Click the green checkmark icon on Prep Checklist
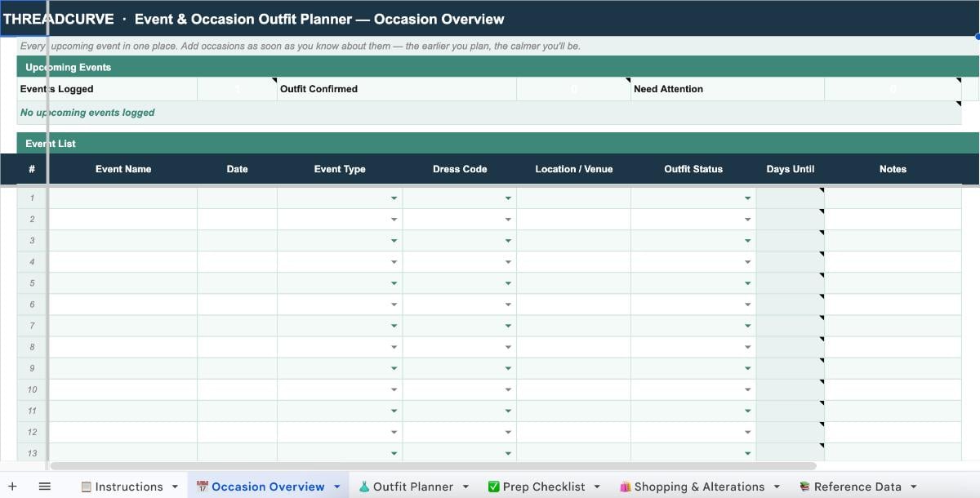Screen dimensions: 980x498 pyautogui.click(x=495, y=486)
